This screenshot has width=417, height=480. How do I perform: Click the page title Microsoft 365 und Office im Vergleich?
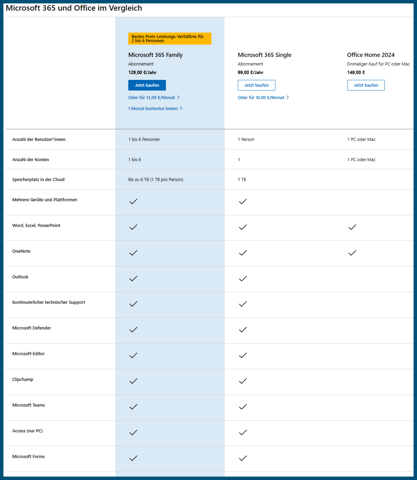point(74,8)
